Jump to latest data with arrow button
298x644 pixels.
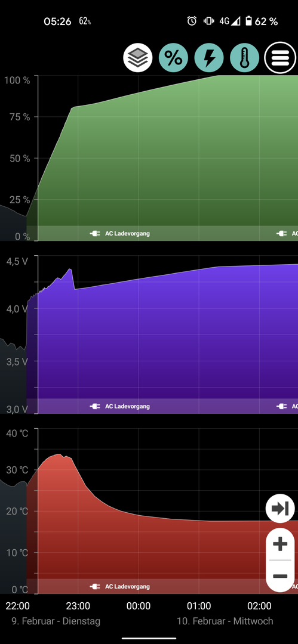point(280,509)
